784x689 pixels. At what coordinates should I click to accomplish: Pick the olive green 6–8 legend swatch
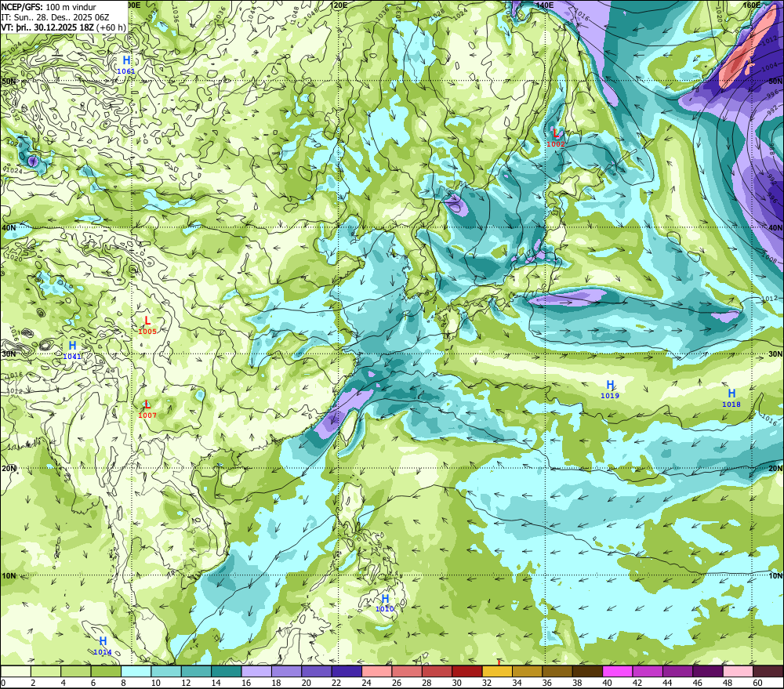(x=106, y=671)
